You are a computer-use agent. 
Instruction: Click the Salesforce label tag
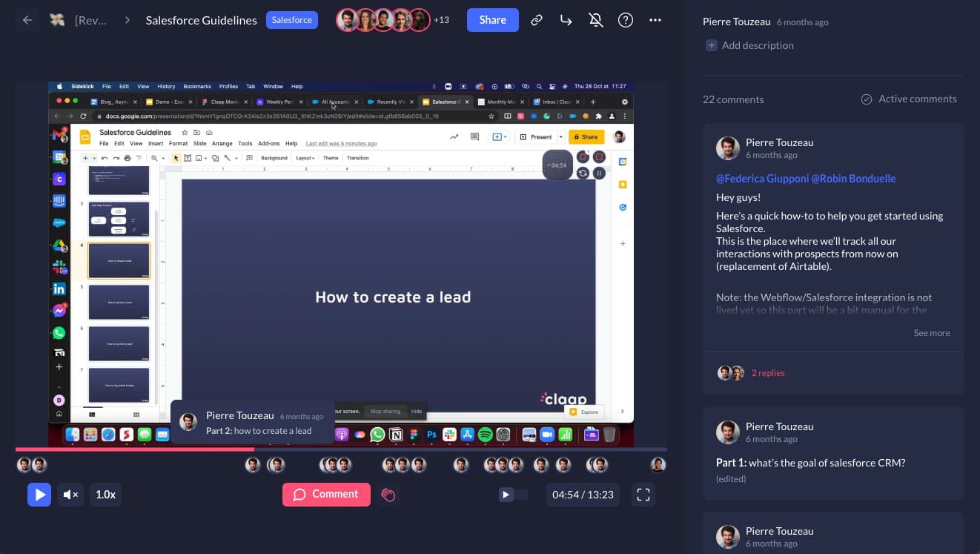pyautogui.click(x=292, y=20)
